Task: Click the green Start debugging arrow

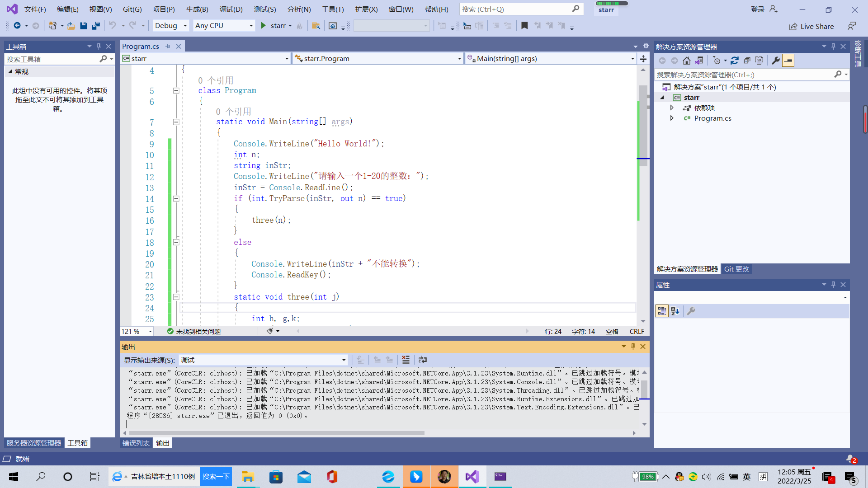Action: [x=264, y=26]
